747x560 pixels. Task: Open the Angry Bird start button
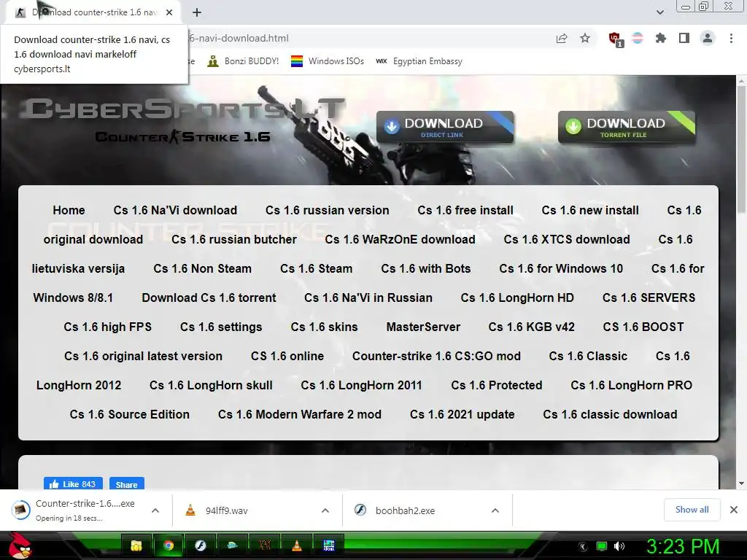20,545
